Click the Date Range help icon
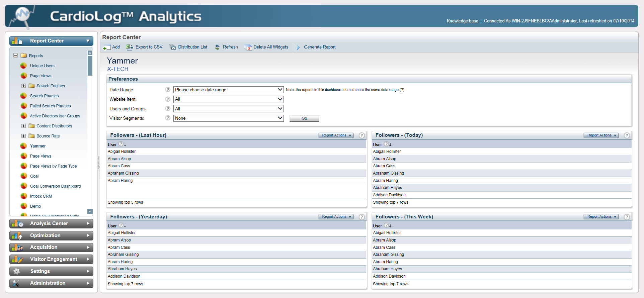 [168, 90]
